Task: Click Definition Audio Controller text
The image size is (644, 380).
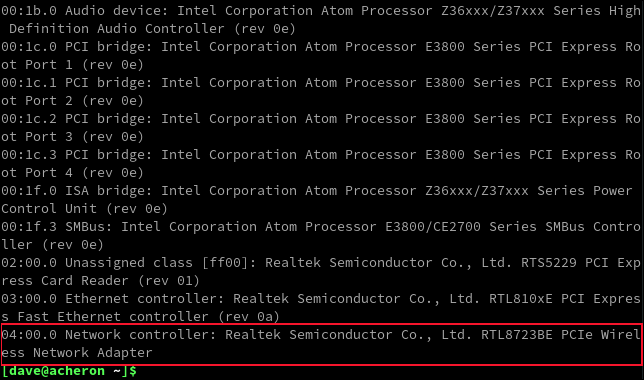Action: 117,28
